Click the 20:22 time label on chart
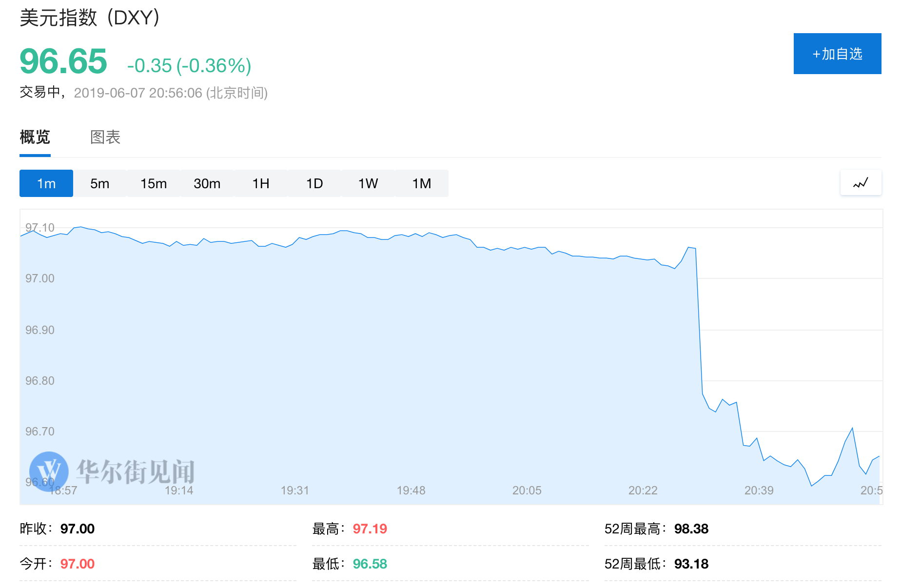The width and height of the screenshot is (901, 588). pyautogui.click(x=643, y=490)
